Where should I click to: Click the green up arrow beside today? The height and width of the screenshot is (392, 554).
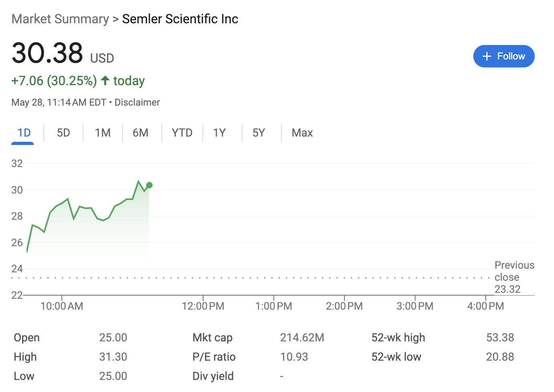(x=105, y=80)
